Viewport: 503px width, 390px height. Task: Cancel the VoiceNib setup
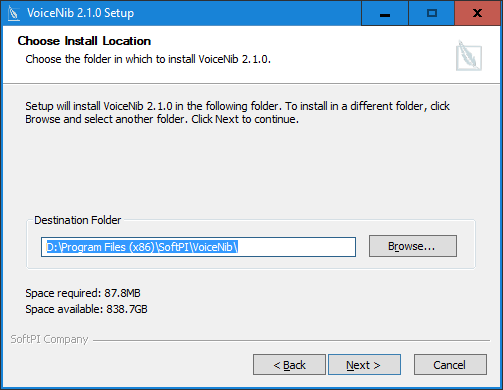pyautogui.click(x=450, y=365)
